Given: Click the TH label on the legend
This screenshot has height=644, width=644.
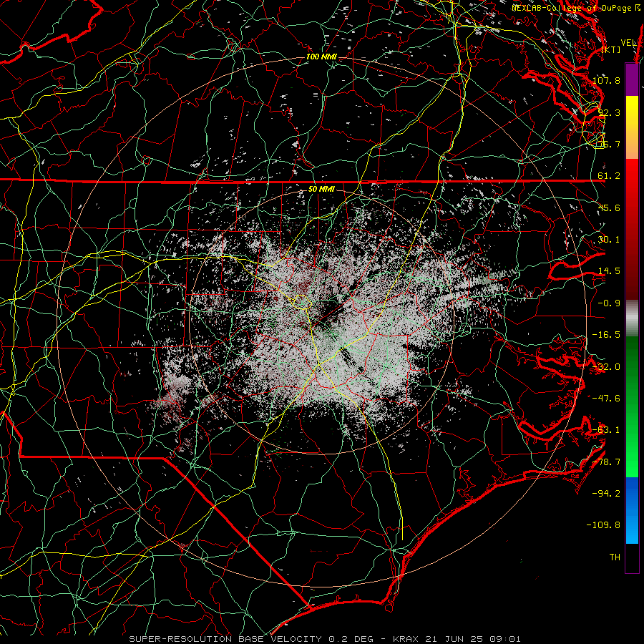Looking at the screenshot, I should [x=615, y=557].
